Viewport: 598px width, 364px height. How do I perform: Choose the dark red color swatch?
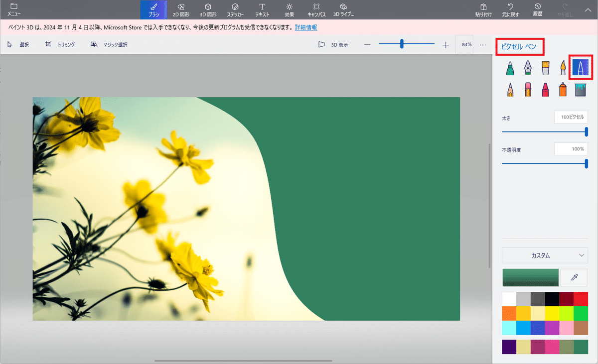pyautogui.click(x=566, y=299)
